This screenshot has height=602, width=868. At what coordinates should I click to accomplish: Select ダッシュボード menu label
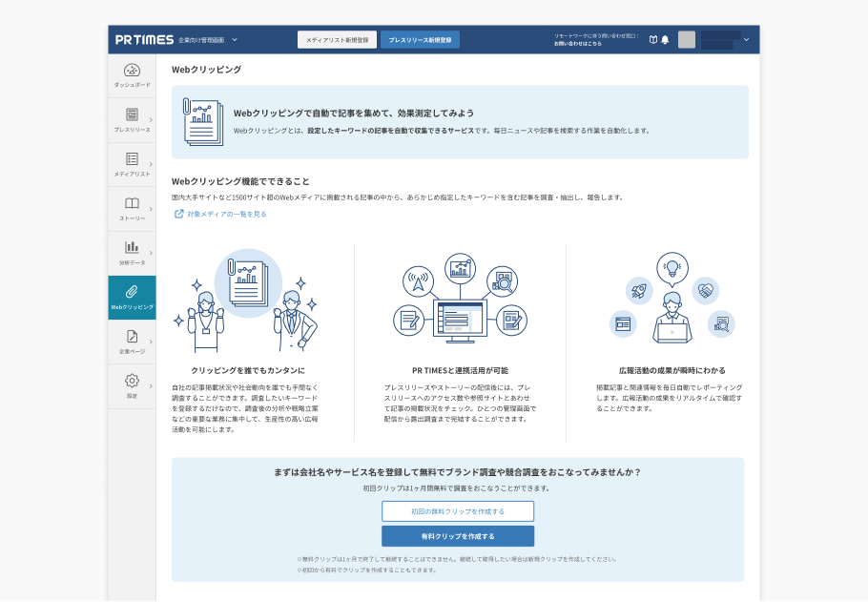132,85
